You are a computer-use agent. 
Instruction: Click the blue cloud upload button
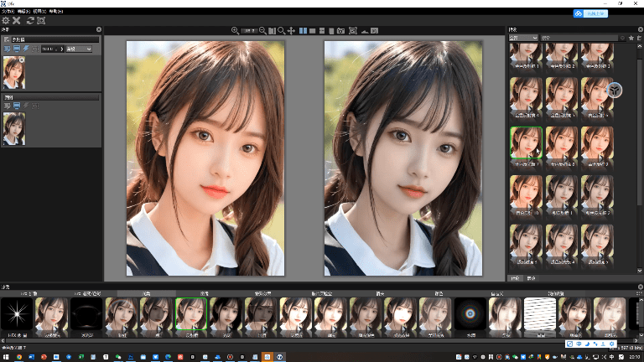click(589, 13)
